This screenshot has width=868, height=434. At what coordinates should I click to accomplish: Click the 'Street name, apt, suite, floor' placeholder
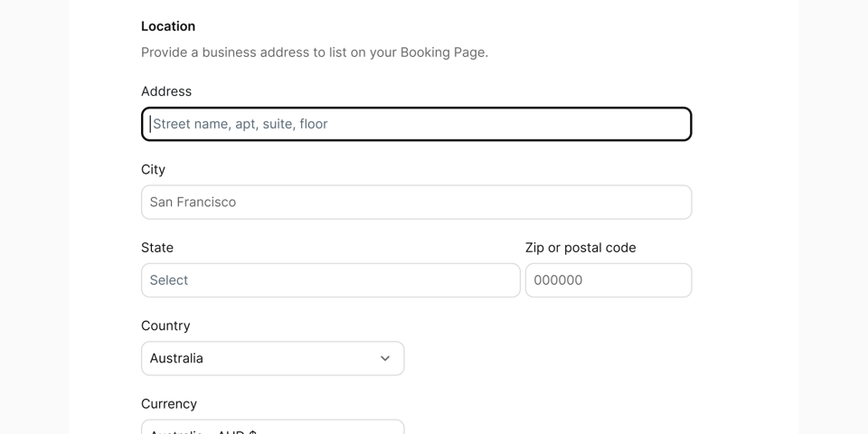241,124
